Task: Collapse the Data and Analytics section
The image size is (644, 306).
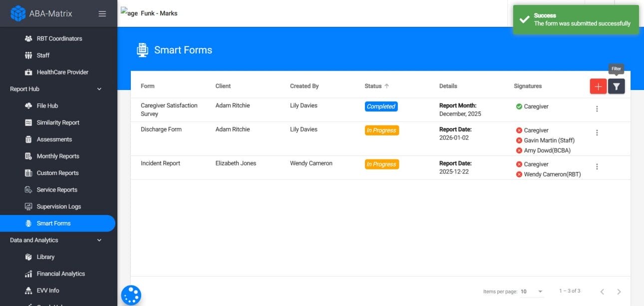Action: [x=99, y=240]
